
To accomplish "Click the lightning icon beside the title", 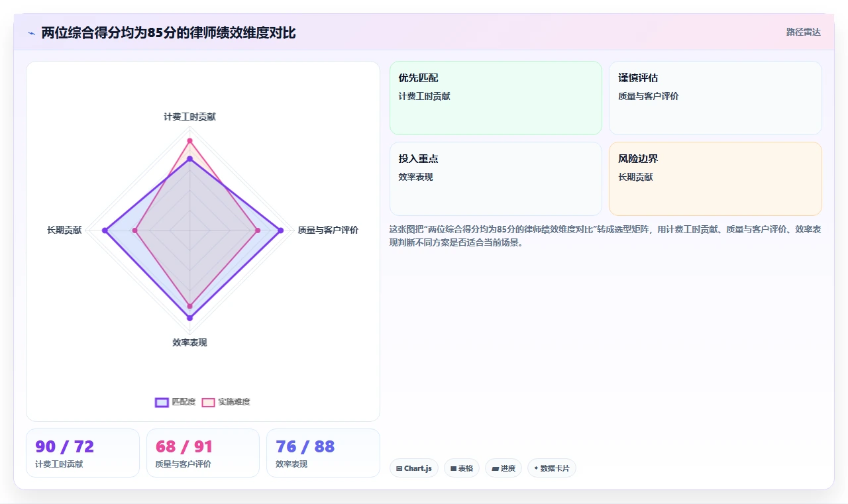I will [32, 33].
